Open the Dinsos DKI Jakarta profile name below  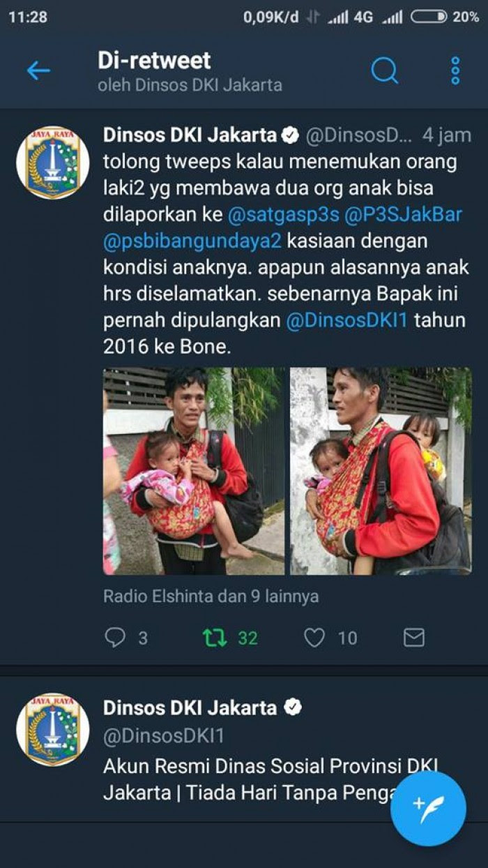click(190, 707)
